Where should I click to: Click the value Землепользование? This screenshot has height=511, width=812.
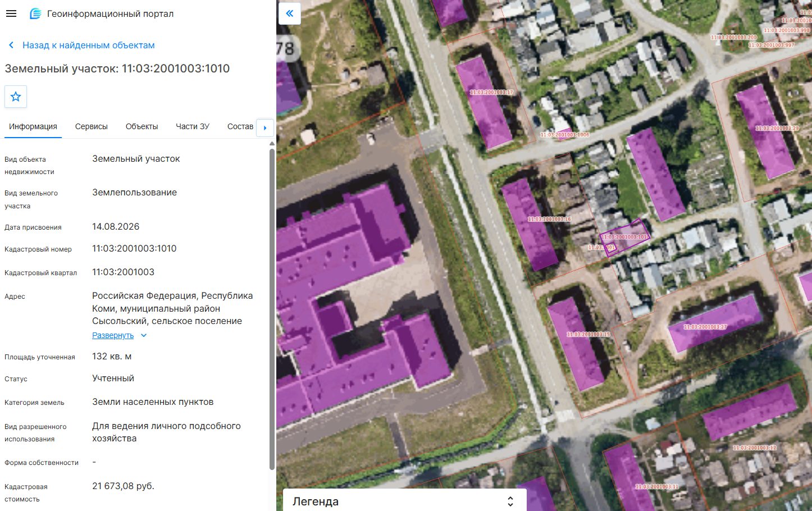click(134, 192)
